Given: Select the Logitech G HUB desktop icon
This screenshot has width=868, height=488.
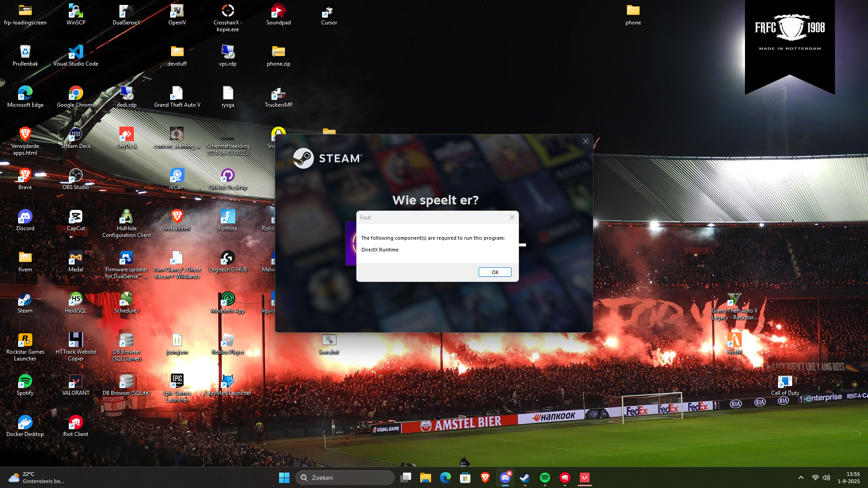Looking at the screenshot, I should pyautogui.click(x=228, y=262).
